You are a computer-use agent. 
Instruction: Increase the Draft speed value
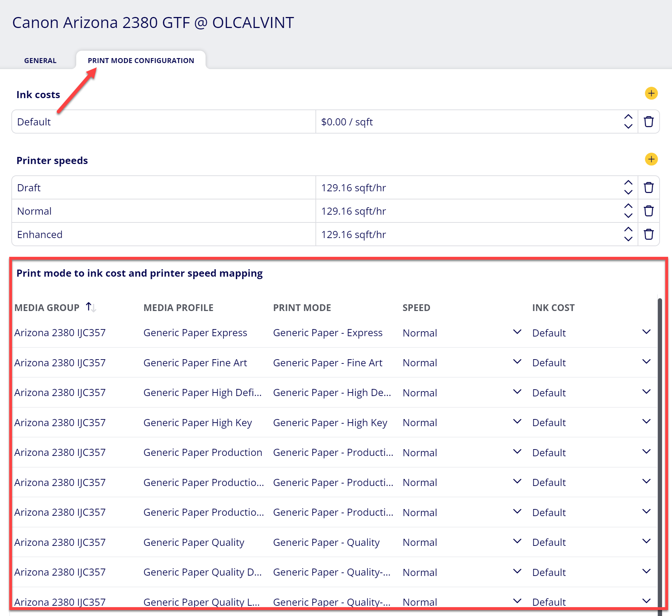(x=628, y=183)
